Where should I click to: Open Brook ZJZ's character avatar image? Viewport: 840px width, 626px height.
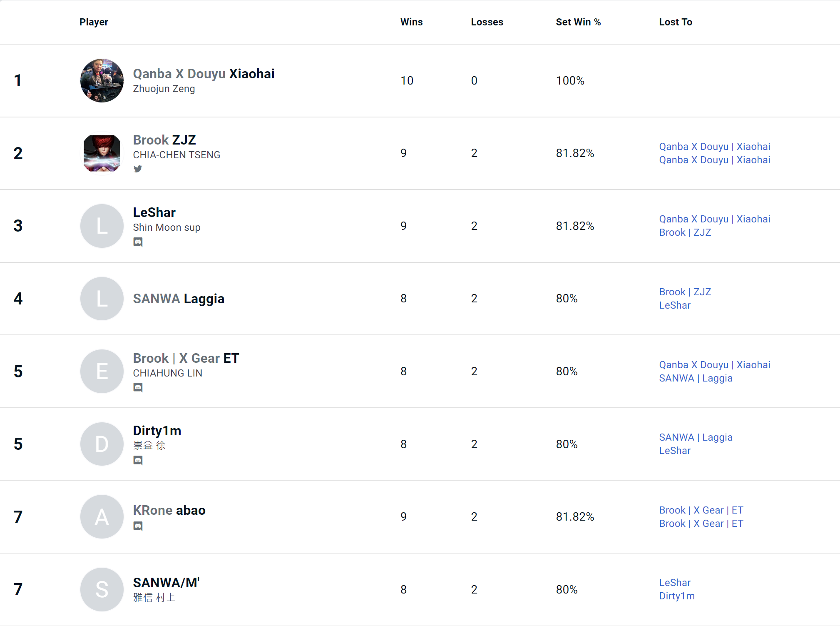tap(102, 153)
